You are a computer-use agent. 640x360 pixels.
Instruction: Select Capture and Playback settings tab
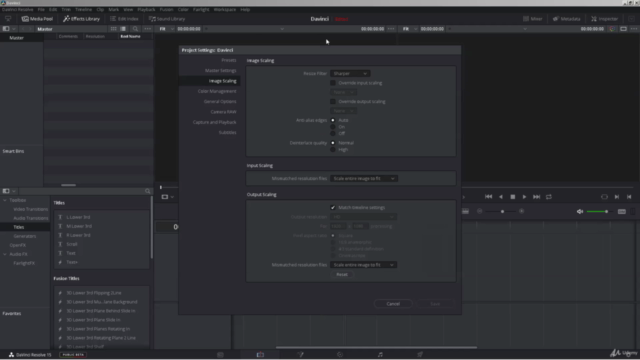click(x=214, y=122)
